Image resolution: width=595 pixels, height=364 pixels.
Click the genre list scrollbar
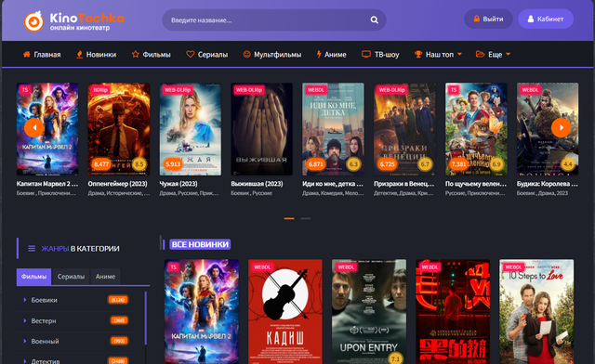[x=145, y=318]
